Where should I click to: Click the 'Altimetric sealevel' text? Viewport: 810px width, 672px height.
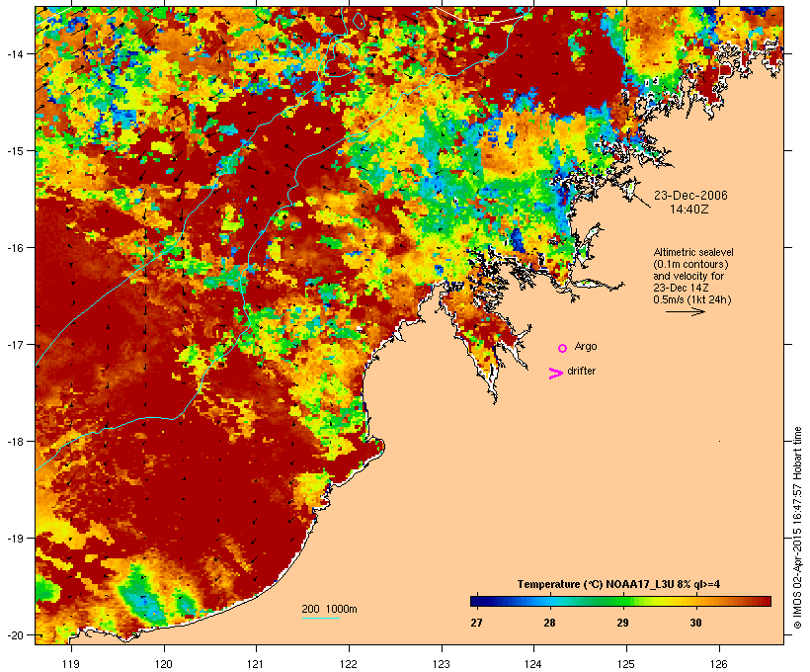693,252
